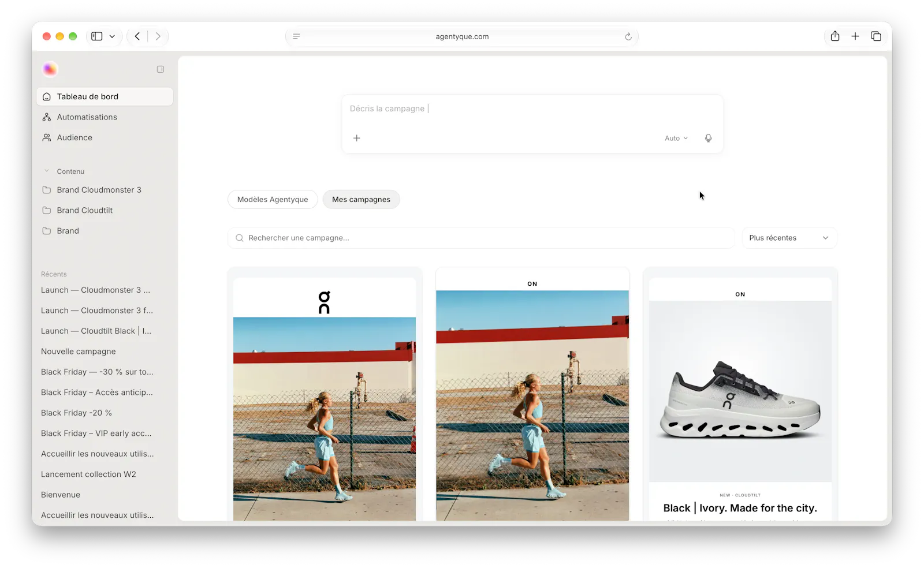Open a new browser tab with plus icon
Viewport: 924px width, 568px height.
[855, 36]
